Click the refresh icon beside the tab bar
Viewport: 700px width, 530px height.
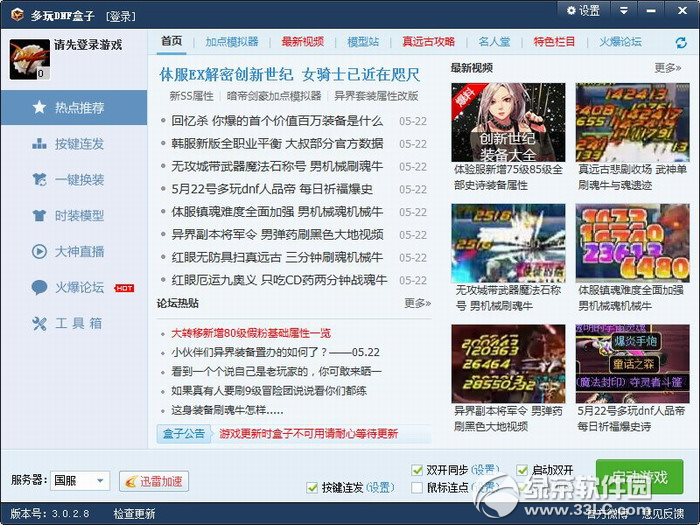coord(681,42)
